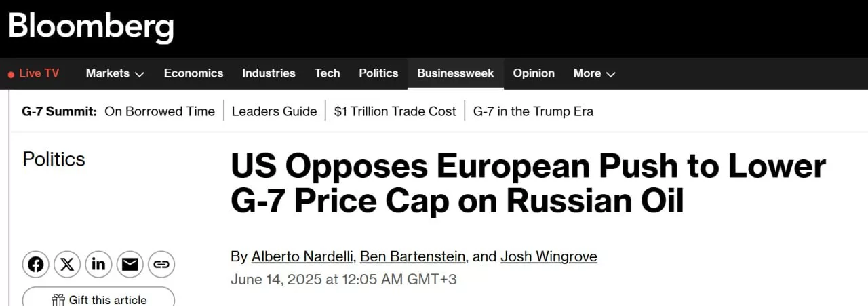
Task: Copy article link icon
Action: [161, 264]
